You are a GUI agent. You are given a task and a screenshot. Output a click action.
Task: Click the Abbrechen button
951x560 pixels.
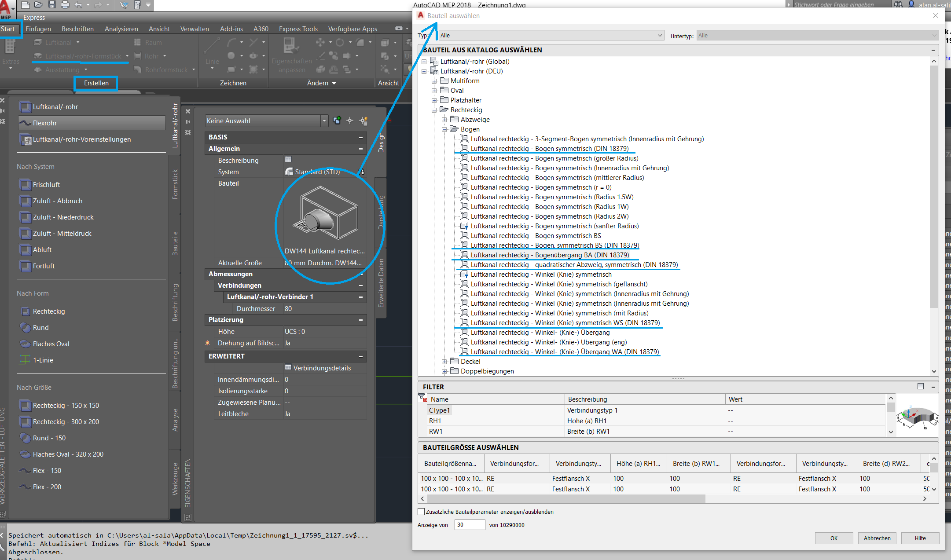877,538
